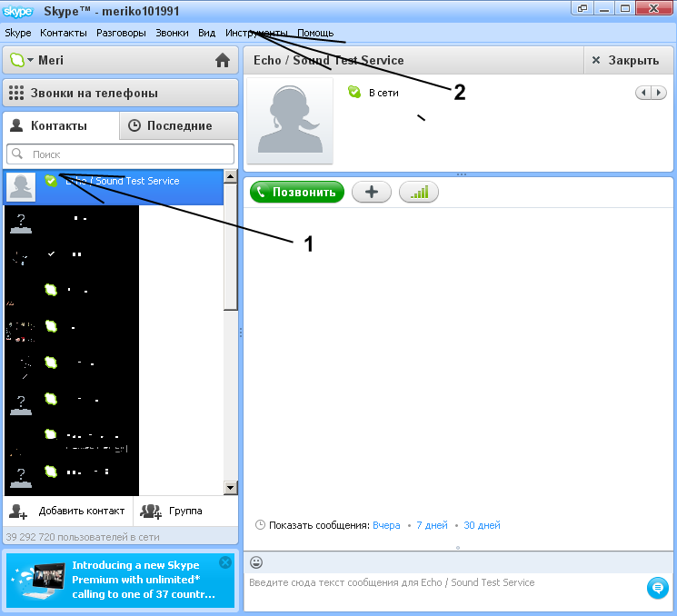
Task: Close the Skype Premium ad banner
Action: tap(225, 562)
